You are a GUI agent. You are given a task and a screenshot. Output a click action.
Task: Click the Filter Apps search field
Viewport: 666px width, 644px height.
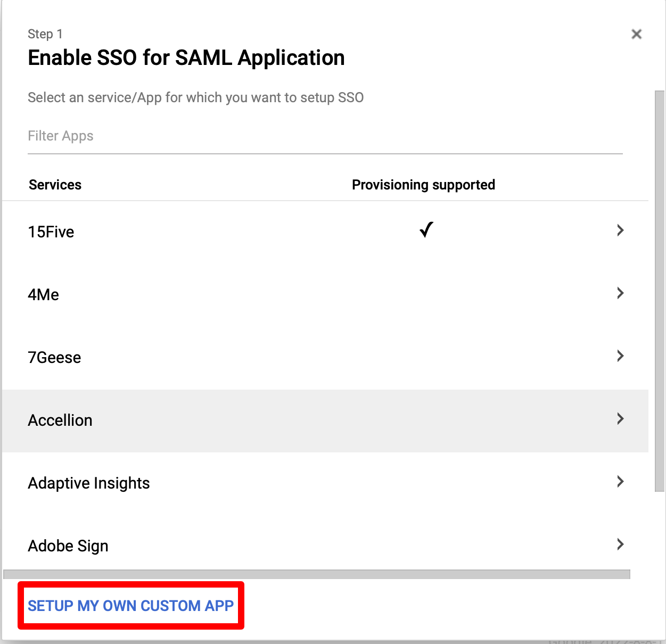coord(325,136)
